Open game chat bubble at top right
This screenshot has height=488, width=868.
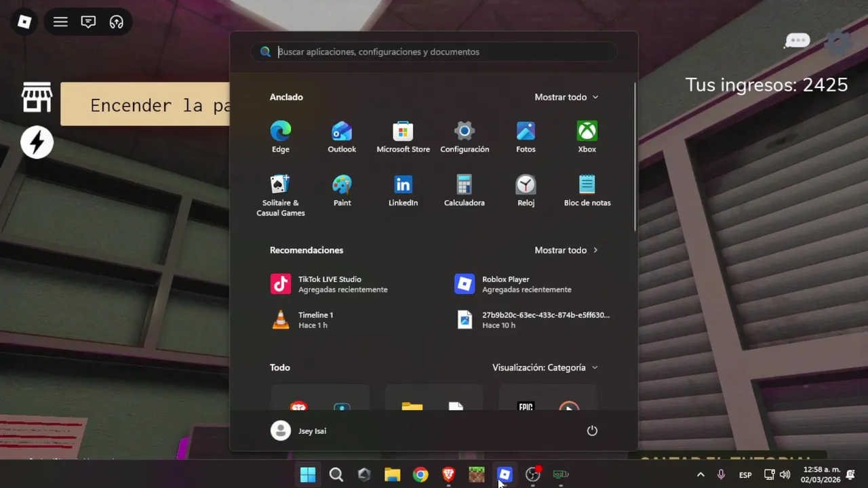click(797, 41)
